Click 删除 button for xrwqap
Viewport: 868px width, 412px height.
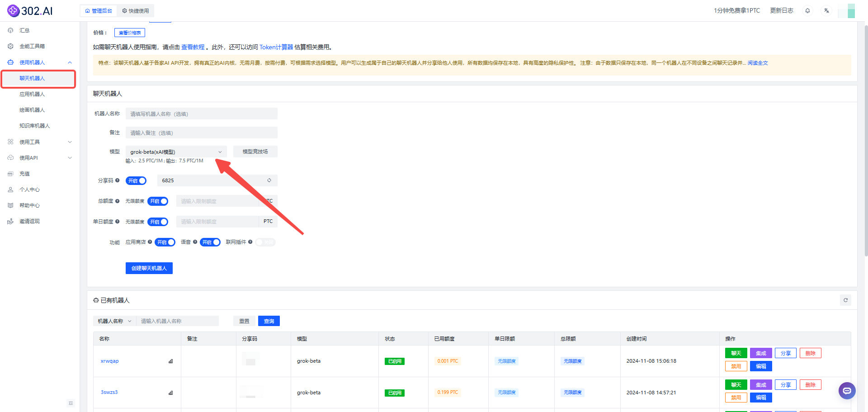tap(811, 353)
